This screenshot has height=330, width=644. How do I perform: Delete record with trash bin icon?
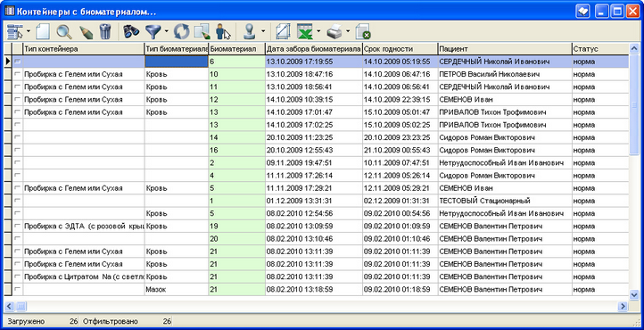pyautogui.click(x=105, y=31)
